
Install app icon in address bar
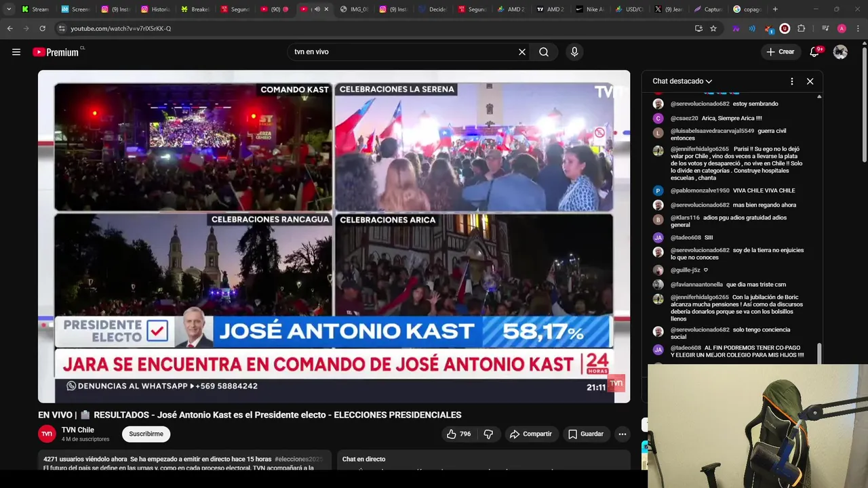[x=698, y=28]
